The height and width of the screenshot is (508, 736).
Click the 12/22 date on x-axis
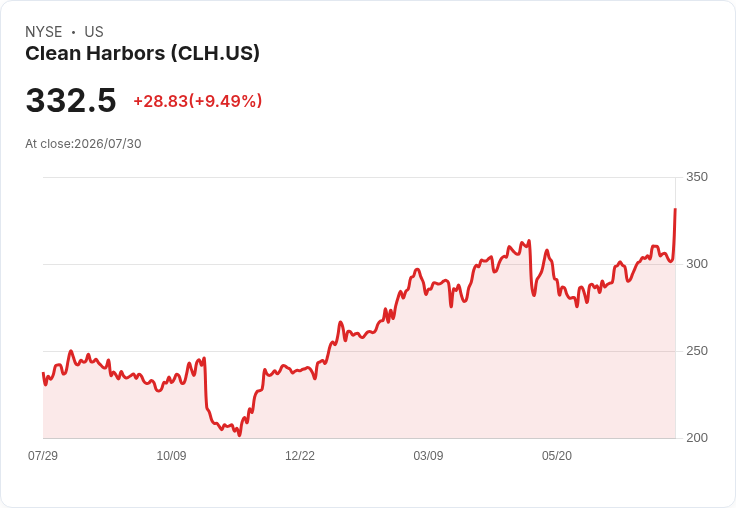[300, 455]
